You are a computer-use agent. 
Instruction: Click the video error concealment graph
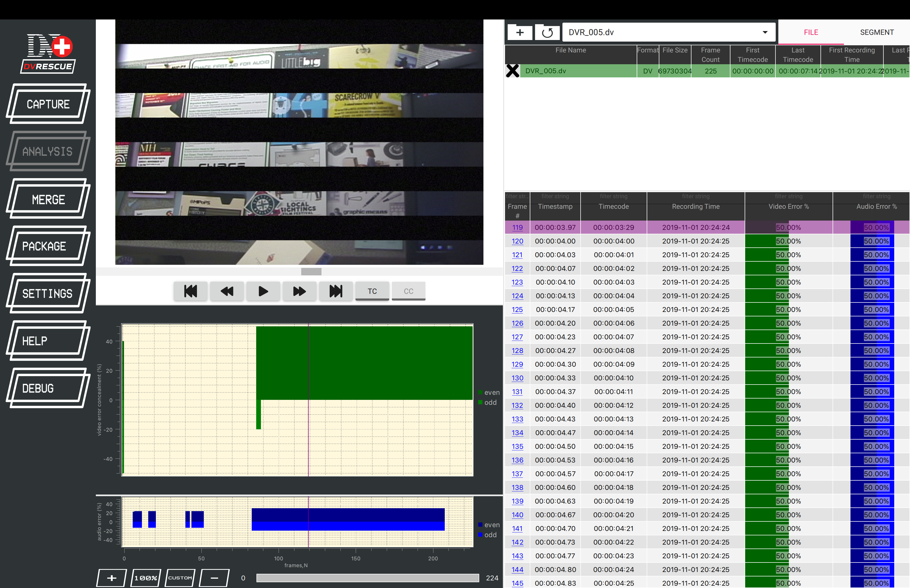click(298, 400)
